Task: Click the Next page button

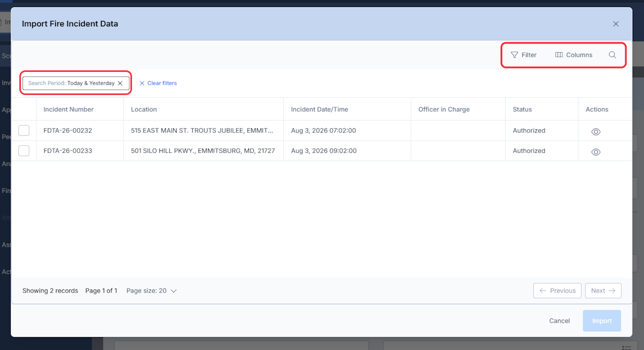Action: pos(603,290)
